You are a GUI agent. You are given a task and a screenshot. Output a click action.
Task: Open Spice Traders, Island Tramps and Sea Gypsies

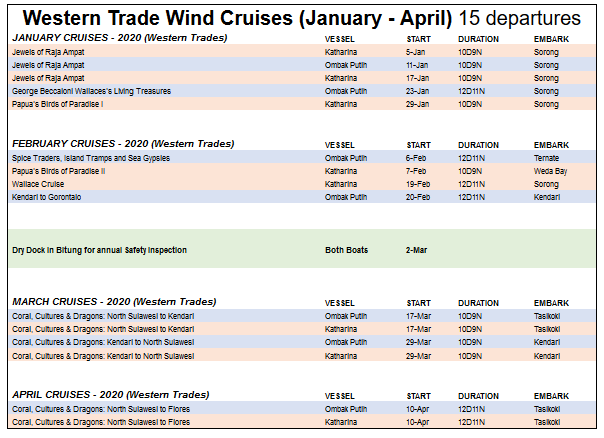91,158
